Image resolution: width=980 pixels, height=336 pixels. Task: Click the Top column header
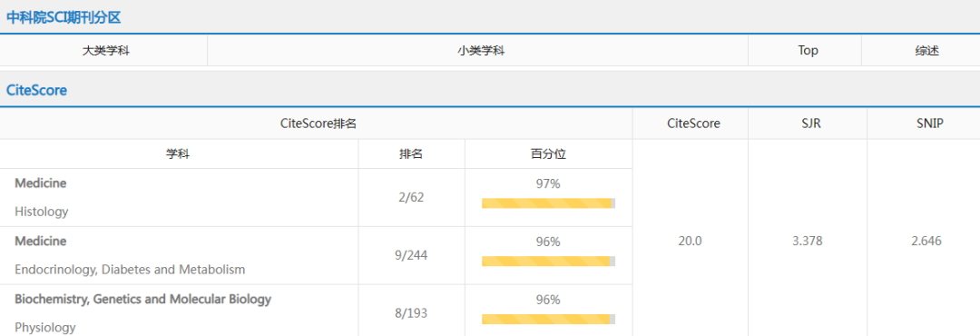pyautogui.click(x=808, y=51)
